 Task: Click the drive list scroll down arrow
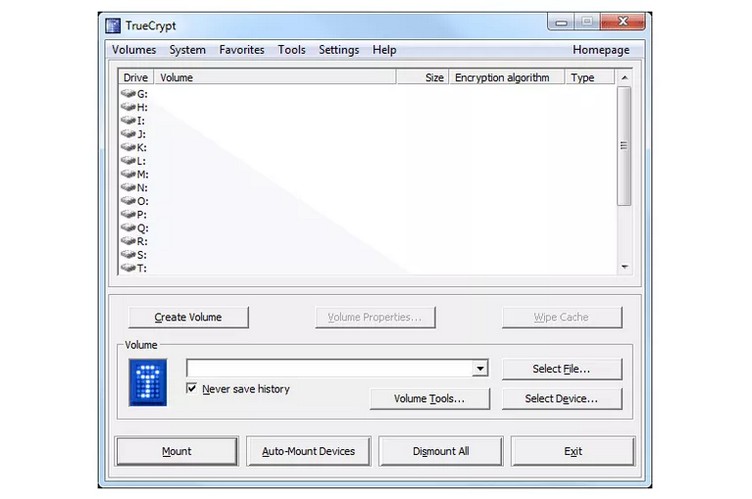click(624, 267)
